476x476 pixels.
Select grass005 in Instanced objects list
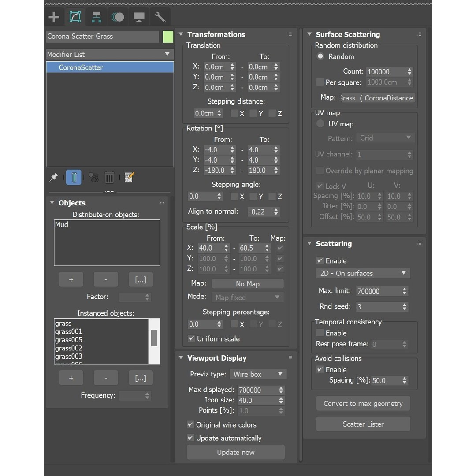tap(69, 340)
